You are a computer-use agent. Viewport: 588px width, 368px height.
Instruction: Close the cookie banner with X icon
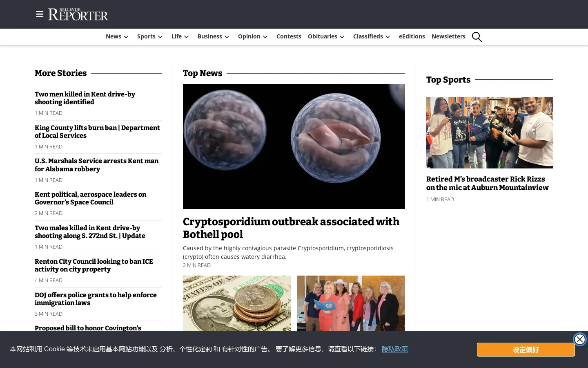(579, 339)
